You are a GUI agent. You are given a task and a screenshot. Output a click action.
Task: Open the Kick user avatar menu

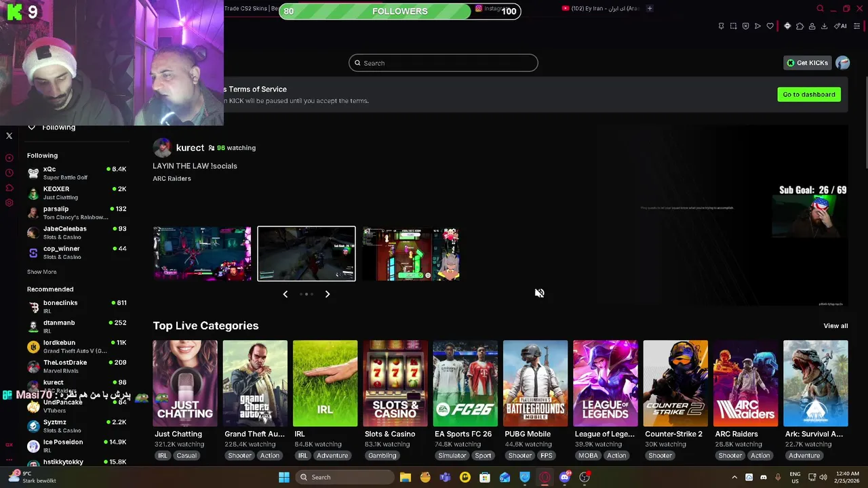pos(842,62)
